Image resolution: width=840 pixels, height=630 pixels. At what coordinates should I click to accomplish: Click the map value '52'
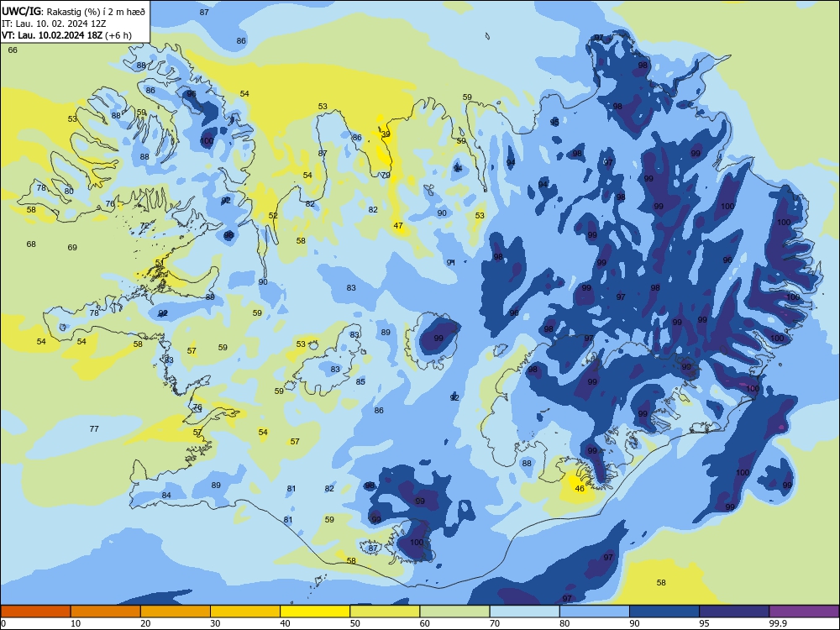pyautogui.click(x=273, y=215)
